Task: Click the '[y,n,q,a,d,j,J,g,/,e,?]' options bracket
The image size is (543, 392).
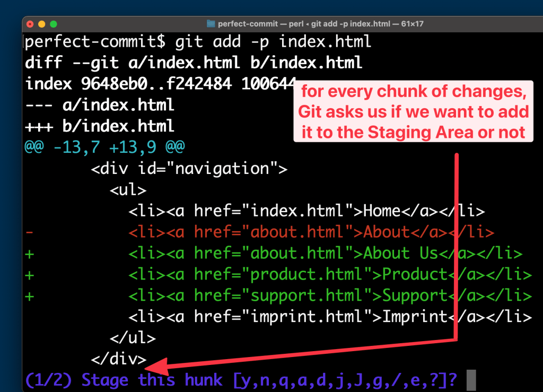Action: 339,380
